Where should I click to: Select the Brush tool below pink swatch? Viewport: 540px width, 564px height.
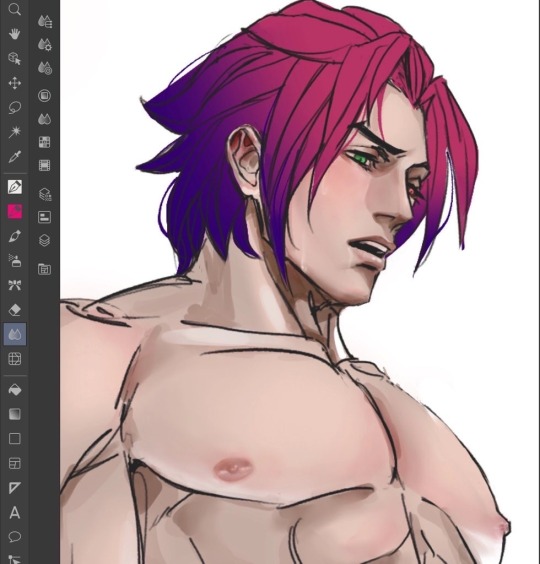tap(14, 236)
